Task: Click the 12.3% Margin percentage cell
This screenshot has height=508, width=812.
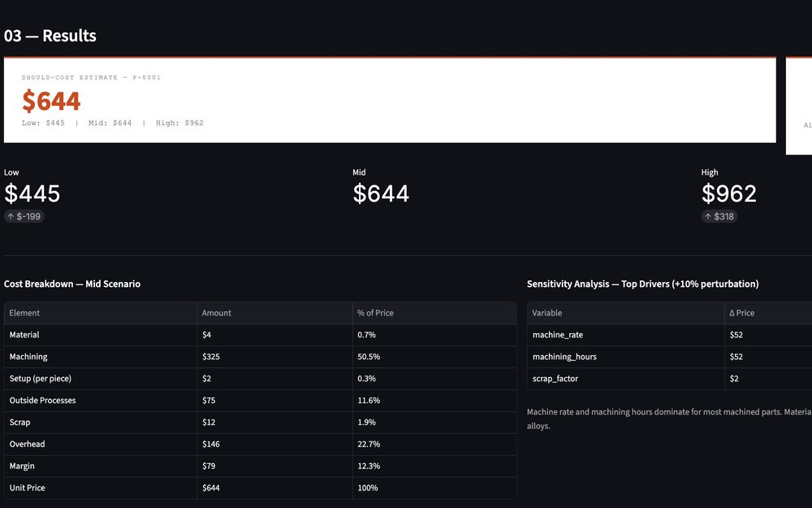Action: [x=434, y=466]
